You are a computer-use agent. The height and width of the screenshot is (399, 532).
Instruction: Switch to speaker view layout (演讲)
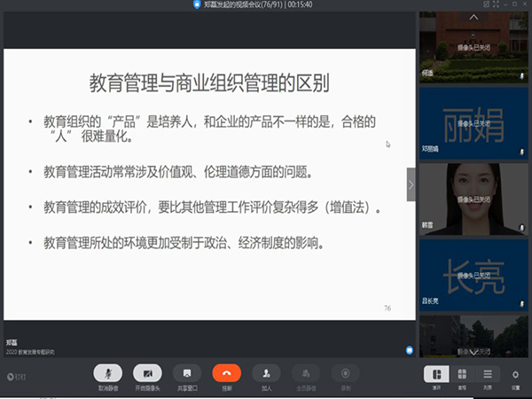pyautogui.click(x=436, y=374)
